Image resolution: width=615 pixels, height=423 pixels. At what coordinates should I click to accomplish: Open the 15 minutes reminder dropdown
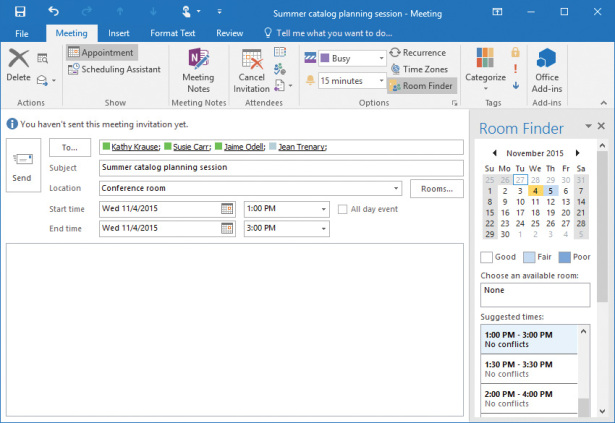coord(381,80)
